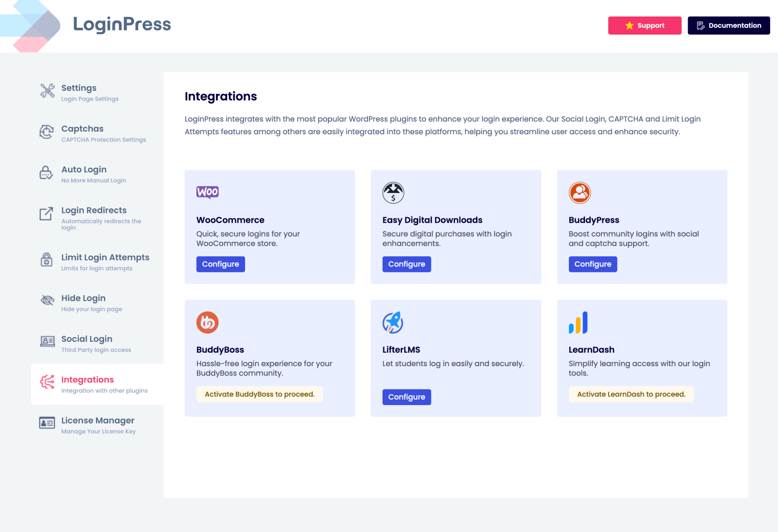Click the LifterLMS rocket icon
The height and width of the screenshot is (532, 778).
tap(393, 322)
